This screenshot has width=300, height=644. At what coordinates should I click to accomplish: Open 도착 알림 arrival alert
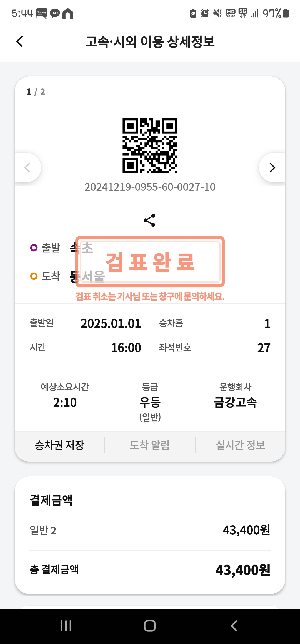pos(150,445)
